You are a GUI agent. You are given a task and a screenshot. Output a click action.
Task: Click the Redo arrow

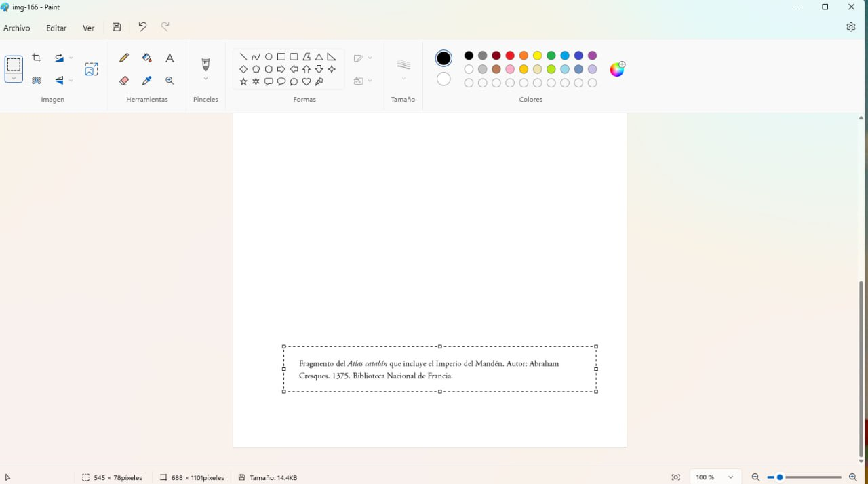tap(165, 27)
